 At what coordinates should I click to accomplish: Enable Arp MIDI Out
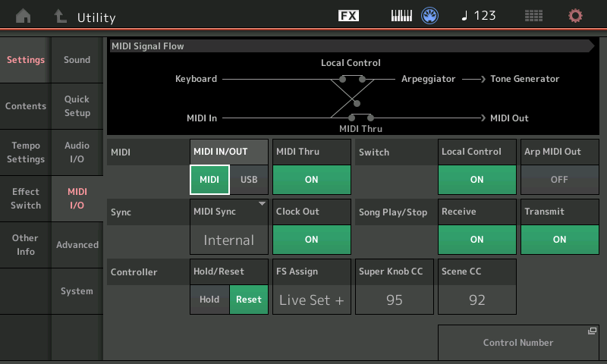click(559, 180)
